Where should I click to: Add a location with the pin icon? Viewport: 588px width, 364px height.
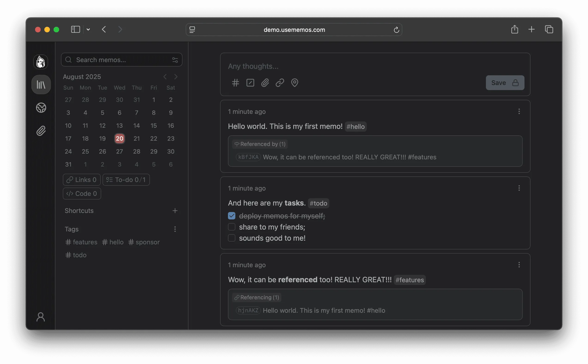(x=294, y=83)
